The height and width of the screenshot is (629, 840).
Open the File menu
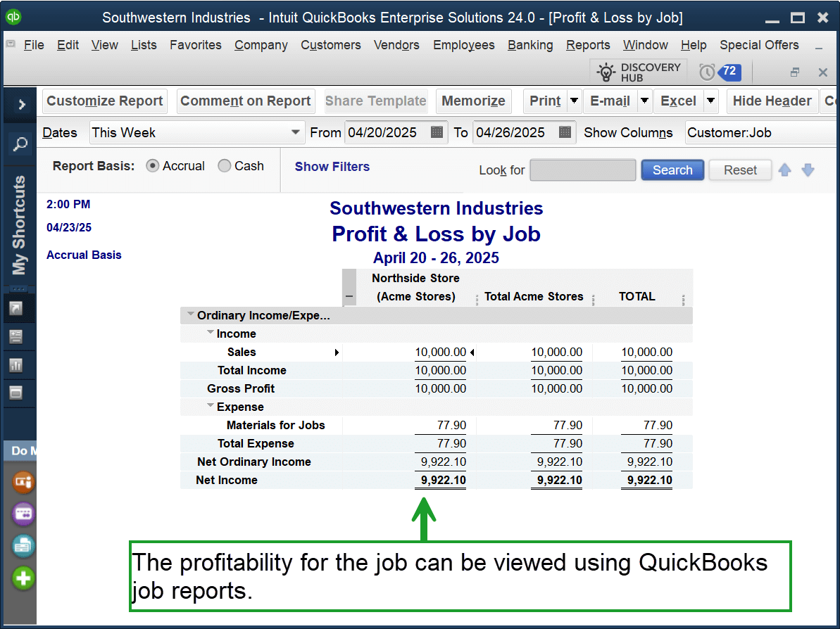click(34, 45)
